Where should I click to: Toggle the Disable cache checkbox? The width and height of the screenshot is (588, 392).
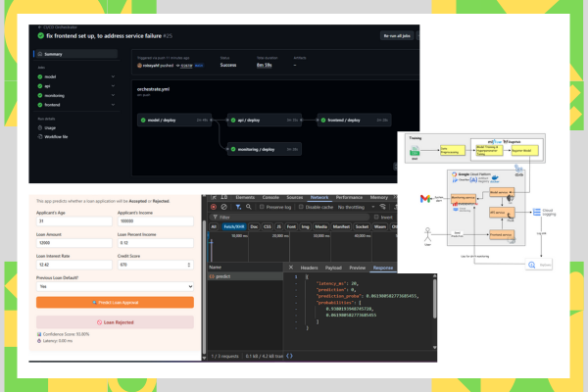click(x=301, y=207)
